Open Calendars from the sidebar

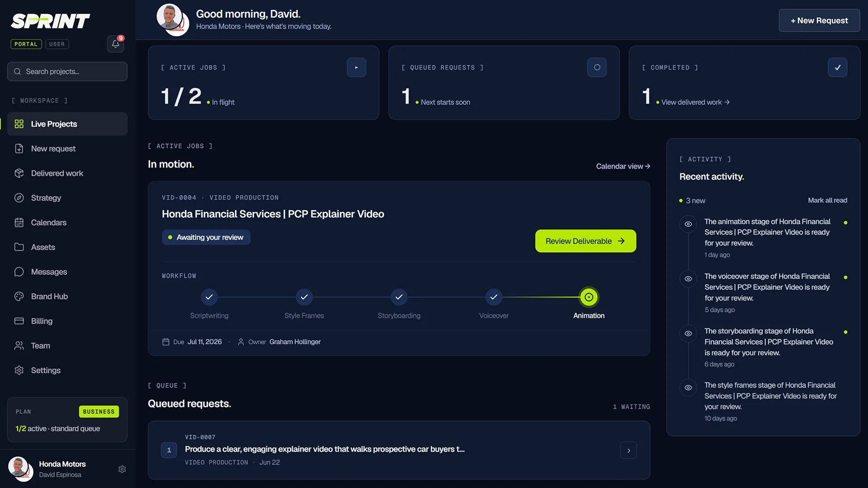(67, 222)
